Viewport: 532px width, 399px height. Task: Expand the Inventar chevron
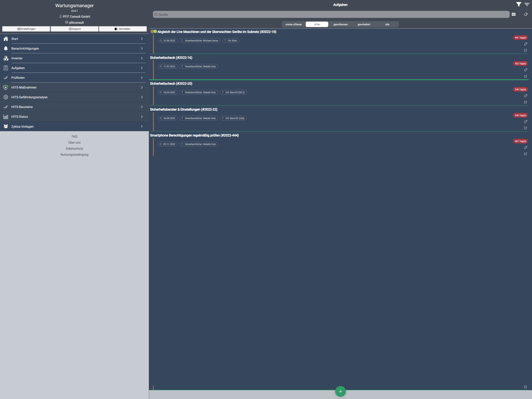click(142, 59)
